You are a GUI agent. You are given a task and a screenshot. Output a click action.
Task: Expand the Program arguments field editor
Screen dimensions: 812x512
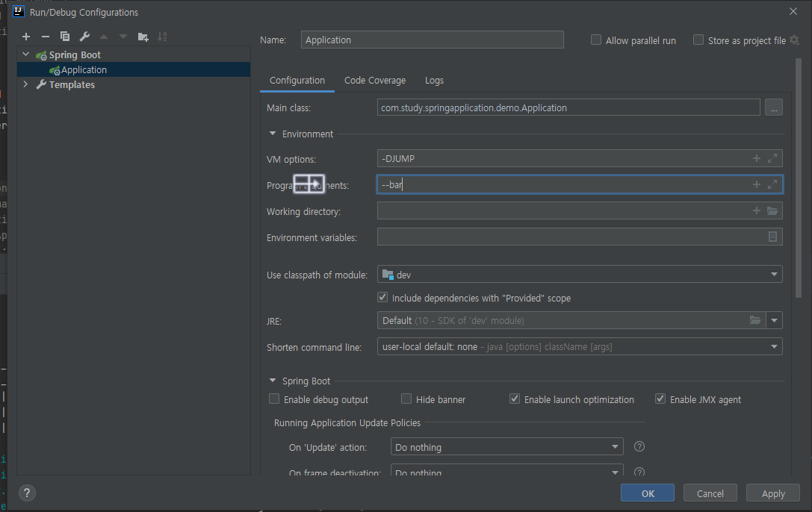772,184
